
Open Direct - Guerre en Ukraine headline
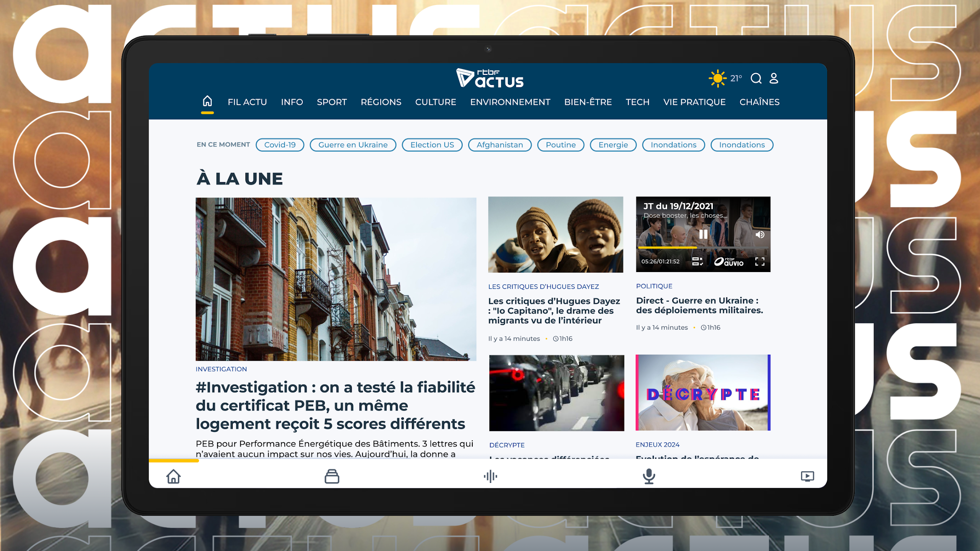699,305
